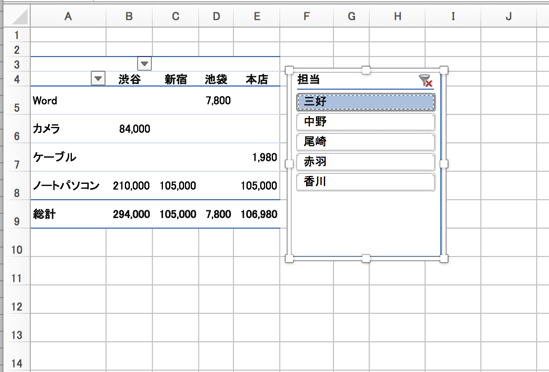
Task: Click the Word row label
Action: coord(45,101)
